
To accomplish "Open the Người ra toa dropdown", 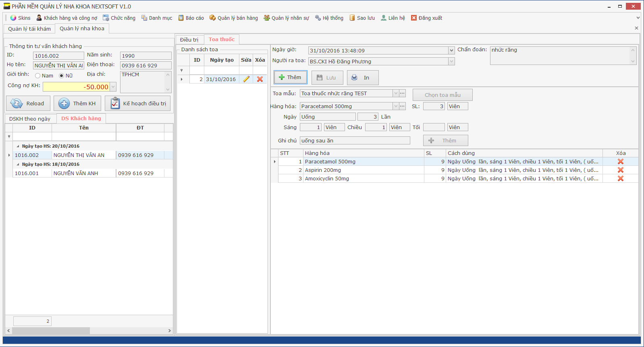I will coord(451,62).
